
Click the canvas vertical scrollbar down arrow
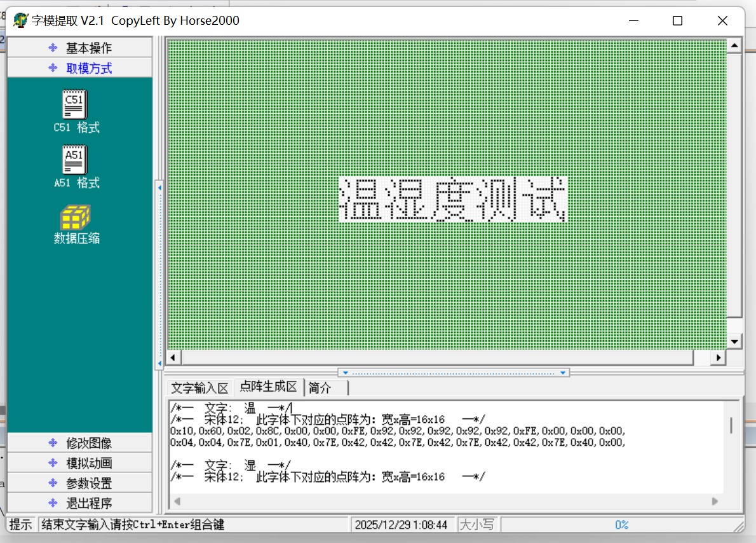tap(734, 342)
